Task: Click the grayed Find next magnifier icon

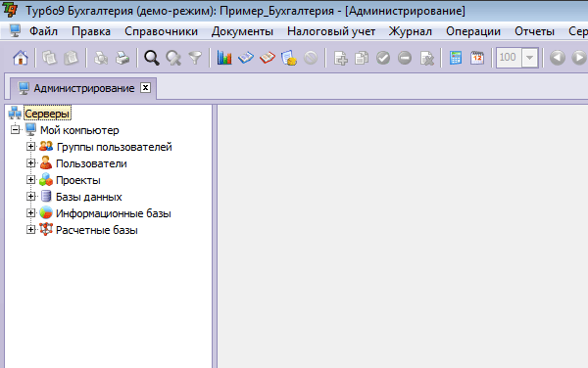Action: (x=173, y=58)
